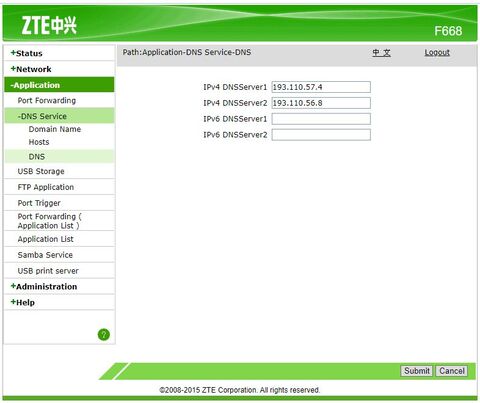480x403 pixels.
Task: Click the IPv4 DNSServer1 label
Action: (x=235, y=87)
